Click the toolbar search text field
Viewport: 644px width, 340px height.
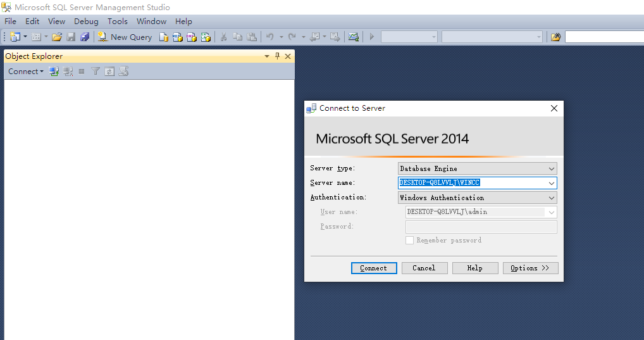pos(605,37)
